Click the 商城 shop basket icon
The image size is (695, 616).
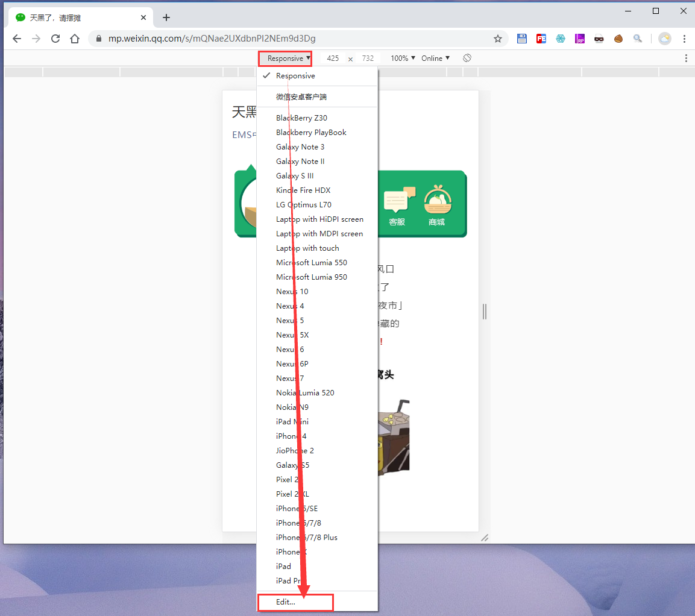pyautogui.click(x=438, y=205)
